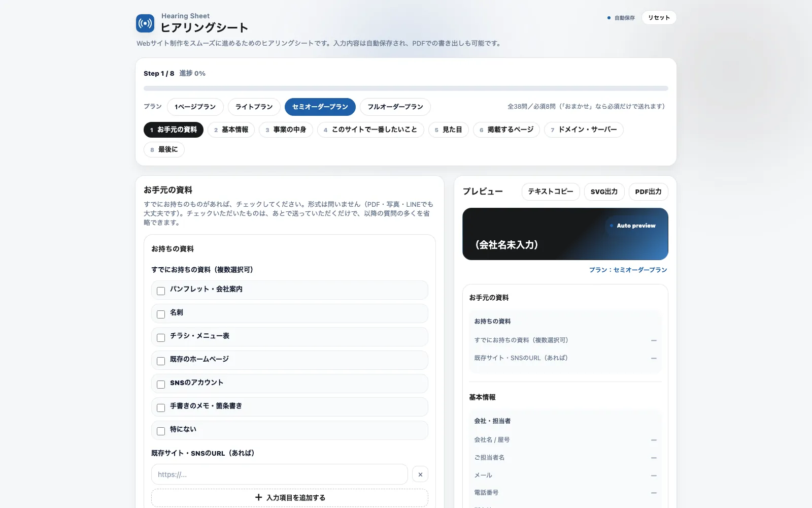
Task: Click the X button beside the URL field
Action: 420,474
